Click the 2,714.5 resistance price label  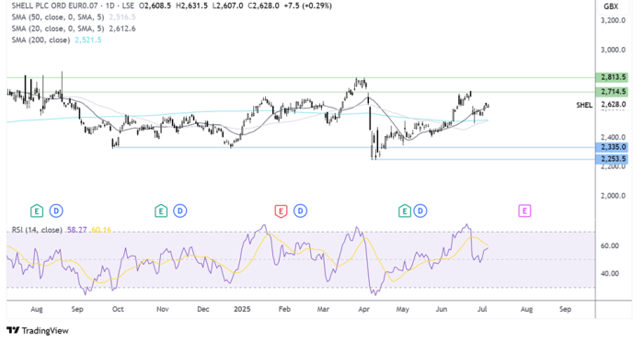612,92
